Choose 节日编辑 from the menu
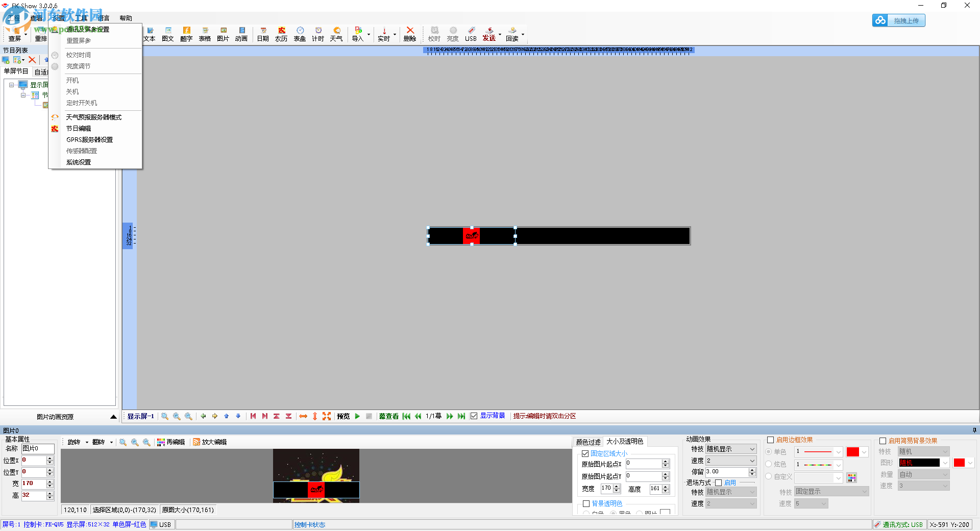 coord(79,129)
